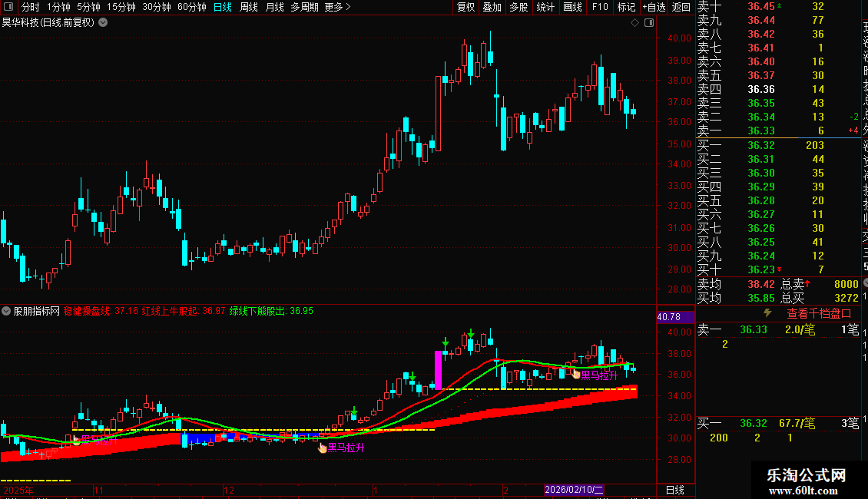Click the 买五 price 36.28
Viewport: 868px width, 499px height.
[760, 201]
